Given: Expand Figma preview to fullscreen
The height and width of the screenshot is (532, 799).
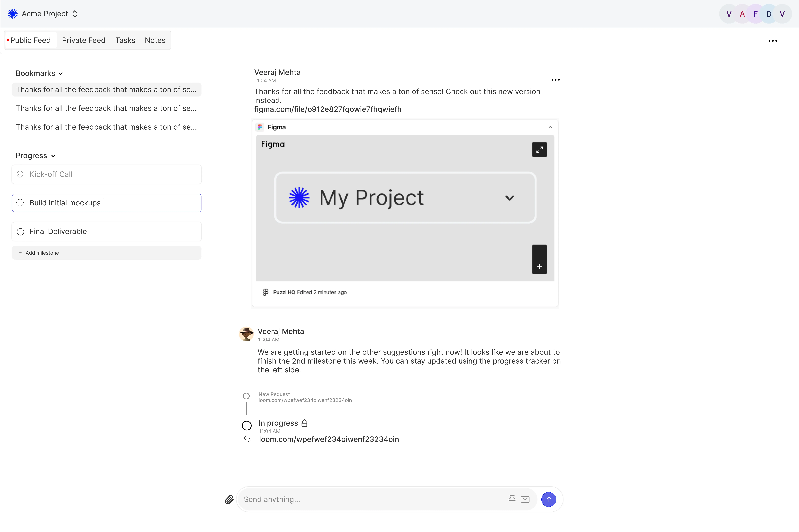Looking at the screenshot, I should (x=539, y=150).
